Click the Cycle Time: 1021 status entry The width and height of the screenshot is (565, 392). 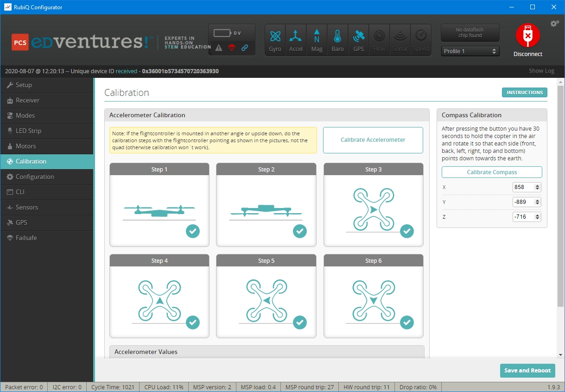tap(113, 387)
